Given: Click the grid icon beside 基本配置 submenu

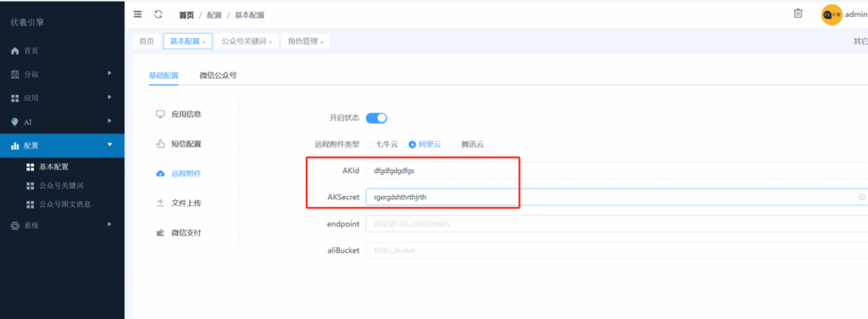Looking at the screenshot, I should 31,166.
